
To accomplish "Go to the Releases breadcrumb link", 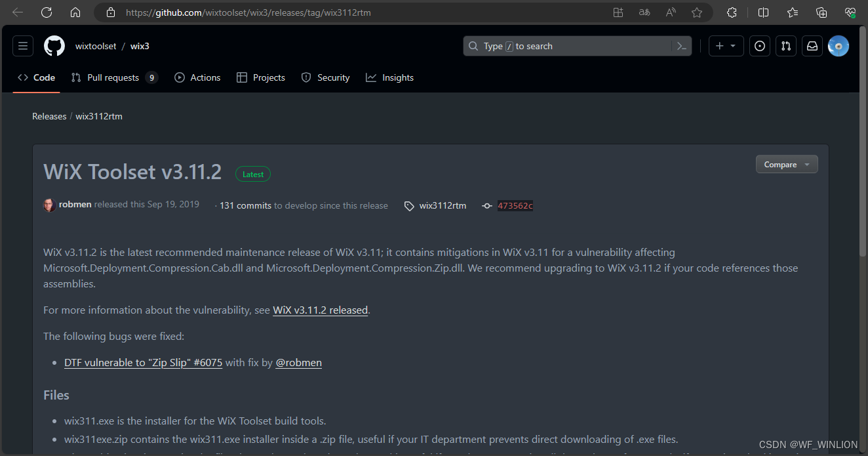I will tap(49, 116).
